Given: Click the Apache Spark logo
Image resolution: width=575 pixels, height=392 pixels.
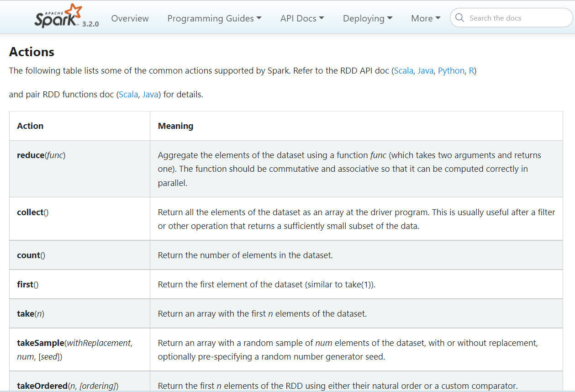Looking at the screenshot, I should click(58, 16).
